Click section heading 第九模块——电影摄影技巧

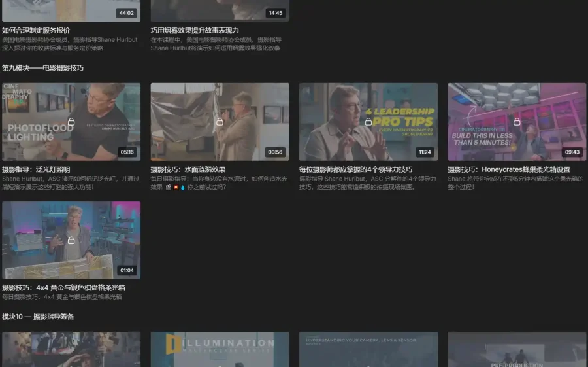(x=42, y=68)
